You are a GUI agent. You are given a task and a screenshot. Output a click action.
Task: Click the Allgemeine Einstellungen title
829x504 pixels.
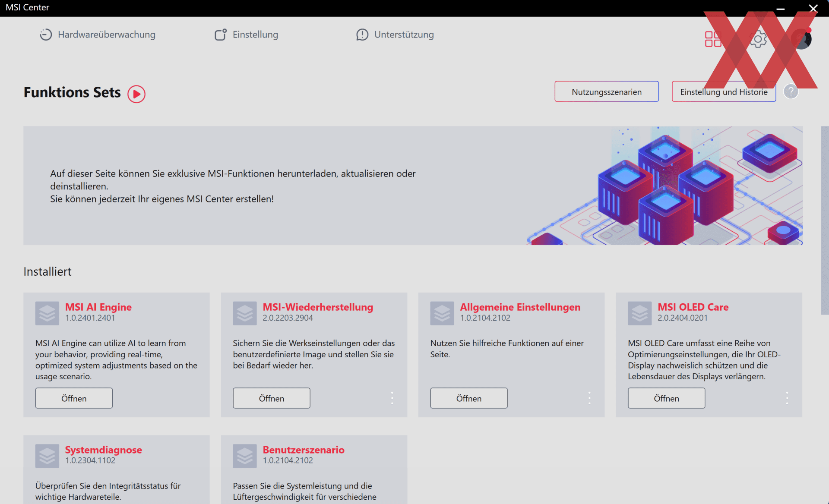click(520, 307)
